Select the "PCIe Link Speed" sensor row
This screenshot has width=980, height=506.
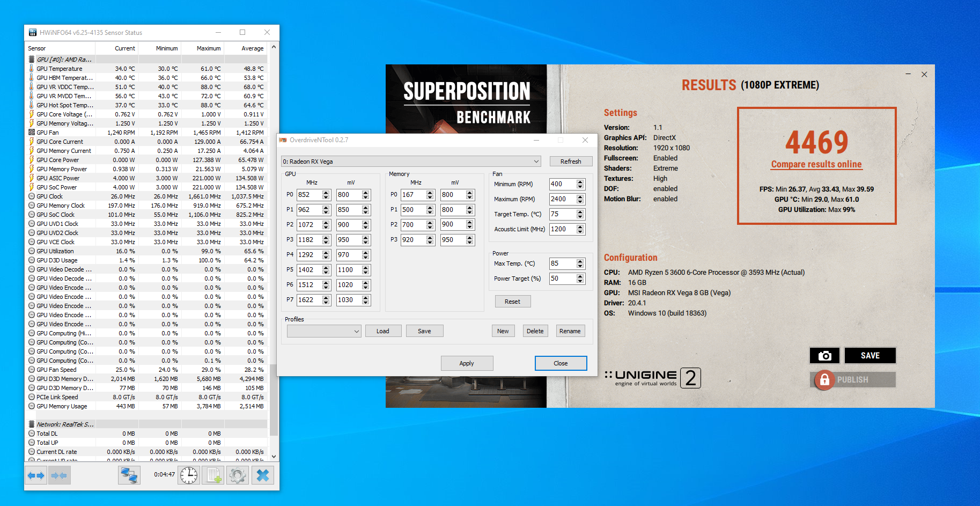[147, 397]
